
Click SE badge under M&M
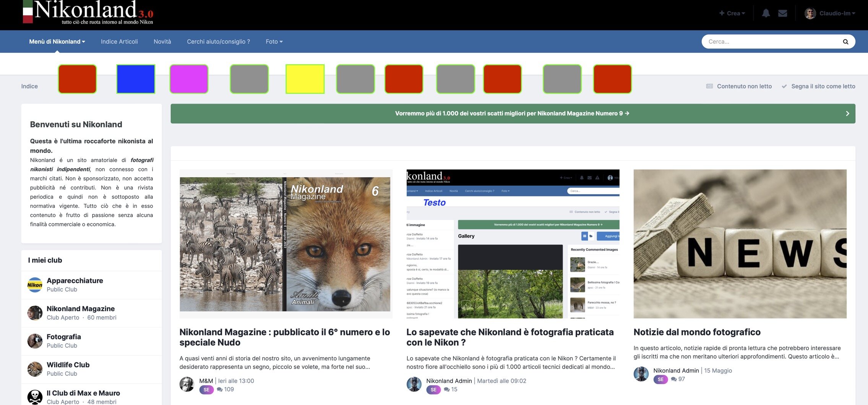pos(206,390)
